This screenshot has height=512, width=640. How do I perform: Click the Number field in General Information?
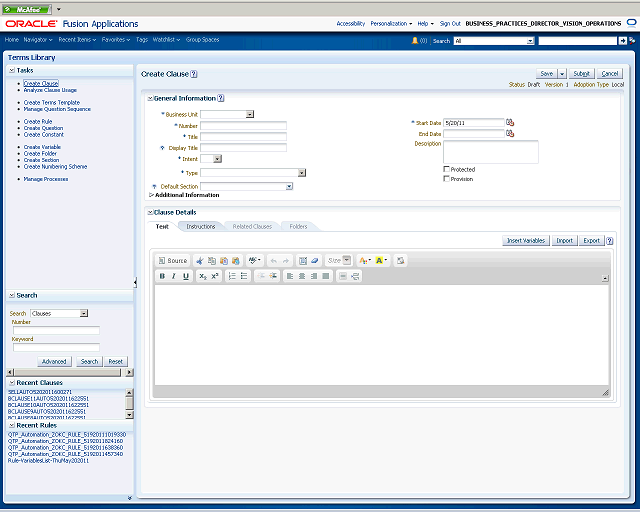click(x=243, y=126)
